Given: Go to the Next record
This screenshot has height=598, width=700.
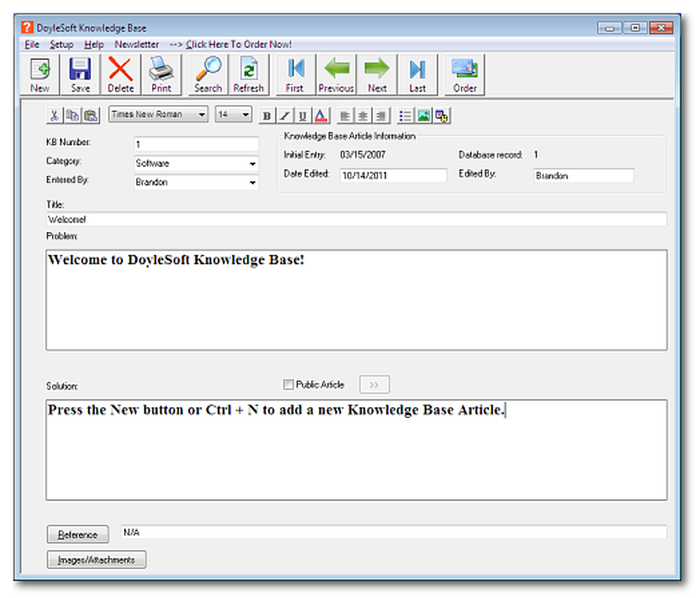Looking at the screenshot, I should pyautogui.click(x=377, y=75).
